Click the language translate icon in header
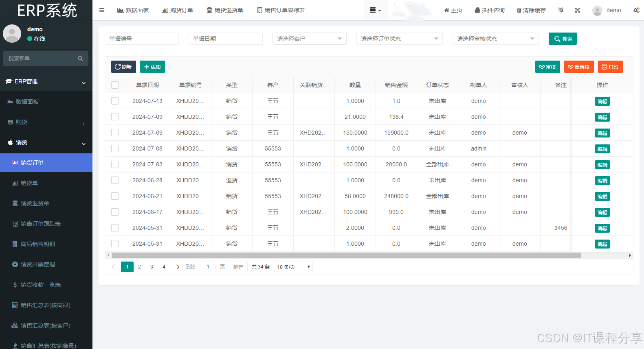Viewport: 644px width, 349px height. tap(560, 10)
